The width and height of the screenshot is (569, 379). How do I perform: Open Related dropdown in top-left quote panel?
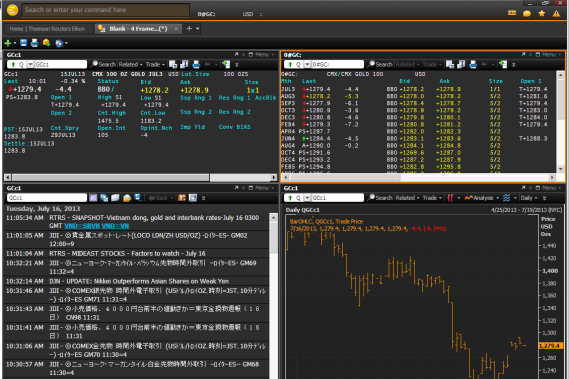tap(130, 64)
